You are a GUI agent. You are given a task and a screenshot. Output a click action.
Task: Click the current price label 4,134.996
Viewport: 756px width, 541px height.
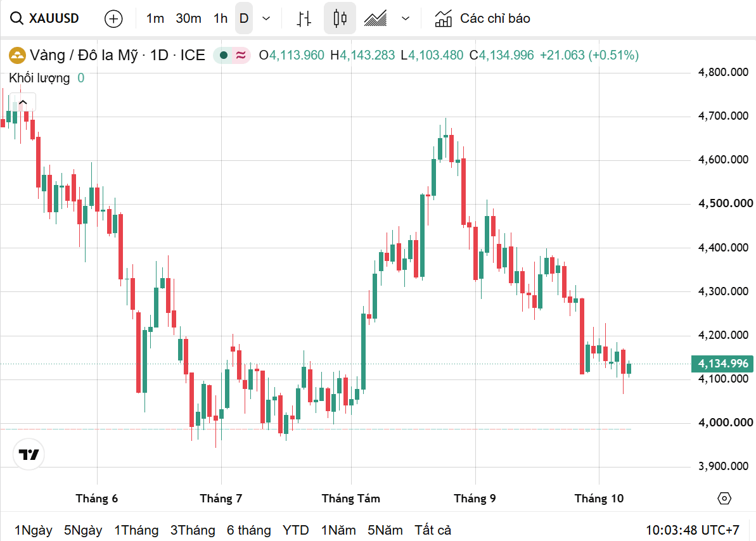click(722, 364)
